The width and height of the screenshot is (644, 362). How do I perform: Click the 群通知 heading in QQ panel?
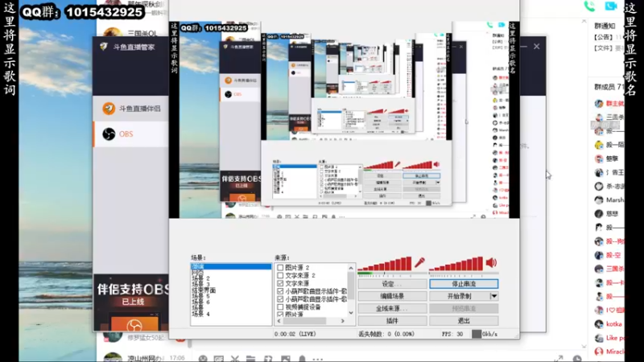click(605, 26)
